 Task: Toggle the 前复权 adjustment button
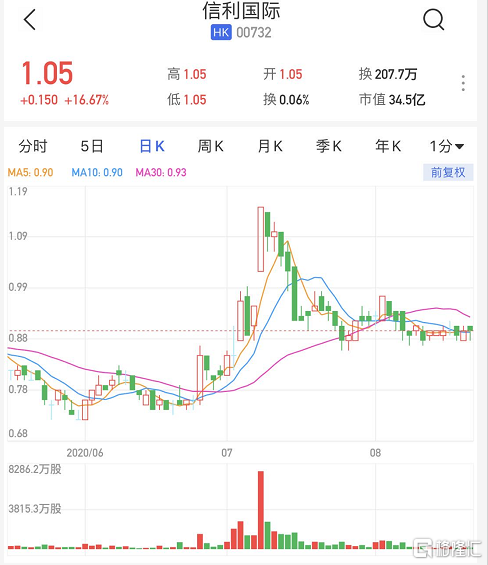coord(448,172)
